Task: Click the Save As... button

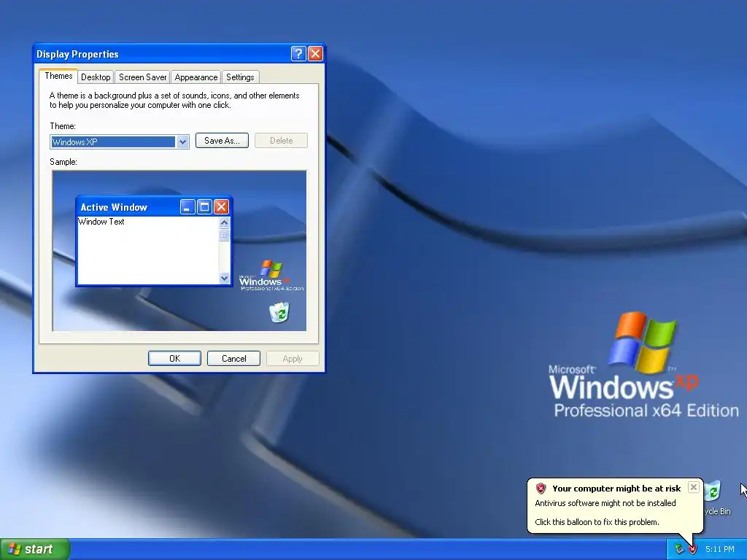Action: [222, 141]
